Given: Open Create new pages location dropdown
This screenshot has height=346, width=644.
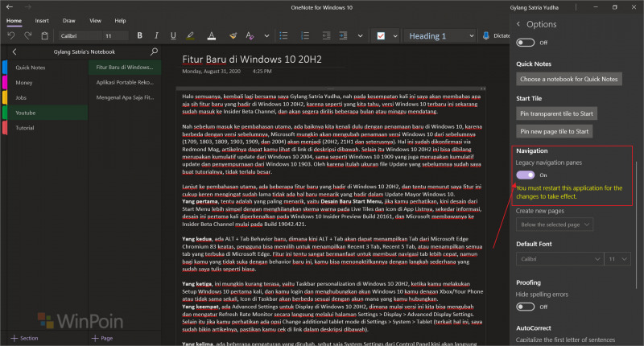Looking at the screenshot, I should click(555, 224).
